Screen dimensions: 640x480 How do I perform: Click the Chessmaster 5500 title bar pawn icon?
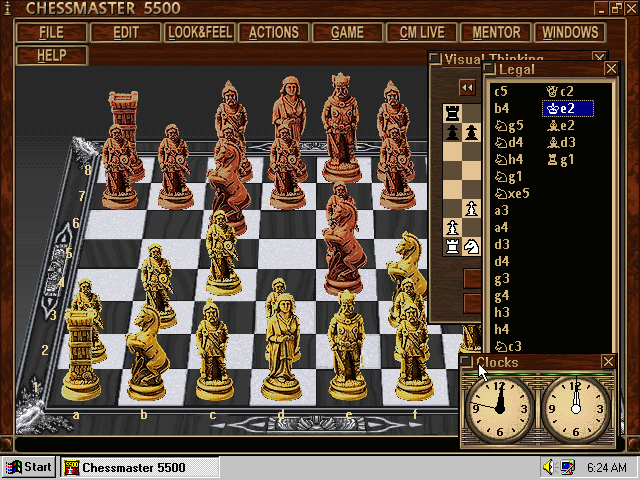point(7,8)
